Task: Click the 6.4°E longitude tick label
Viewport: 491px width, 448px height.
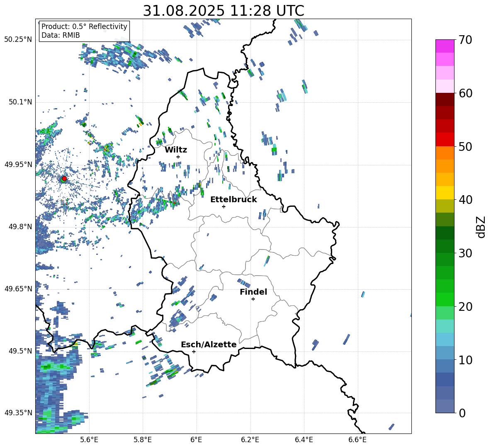Action: tap(304, 440)
